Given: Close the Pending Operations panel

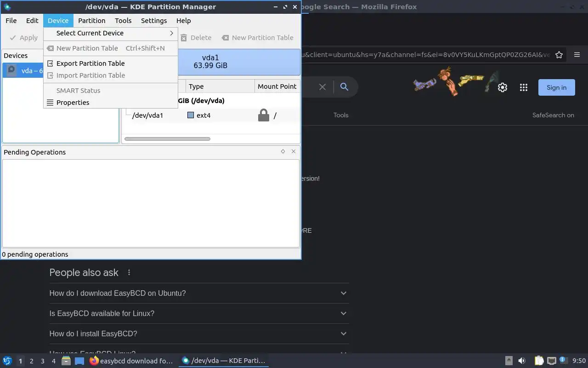Looking at the screenshot, I should (x=294, y=151).
